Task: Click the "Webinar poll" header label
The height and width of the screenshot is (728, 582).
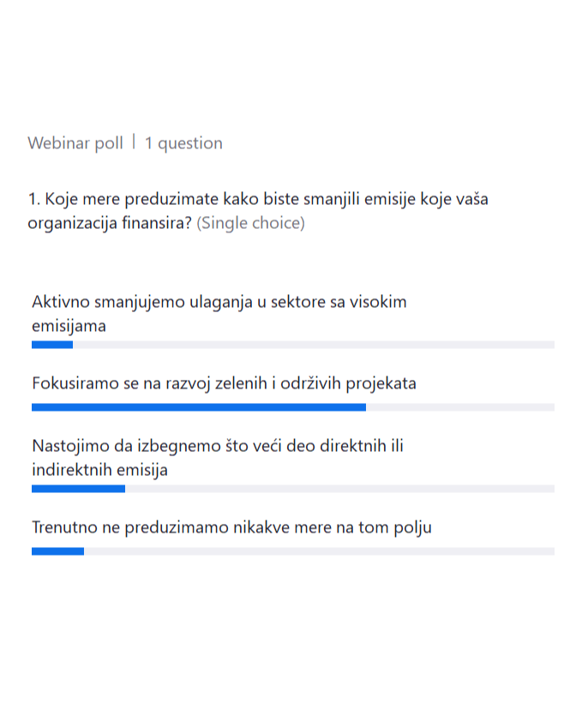Action: coord(75,143)
